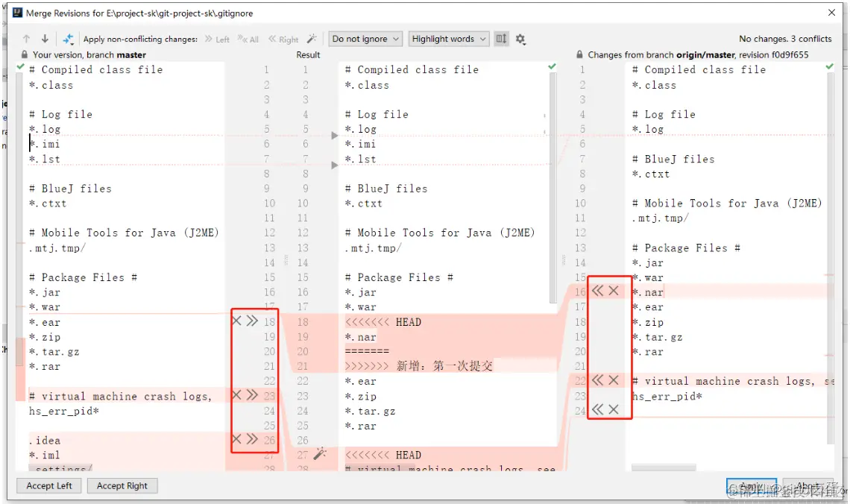The width and height of the screenshot is (850, 504).
Task: Open the diff settings gear menu
Action: [x=520, y=39]
